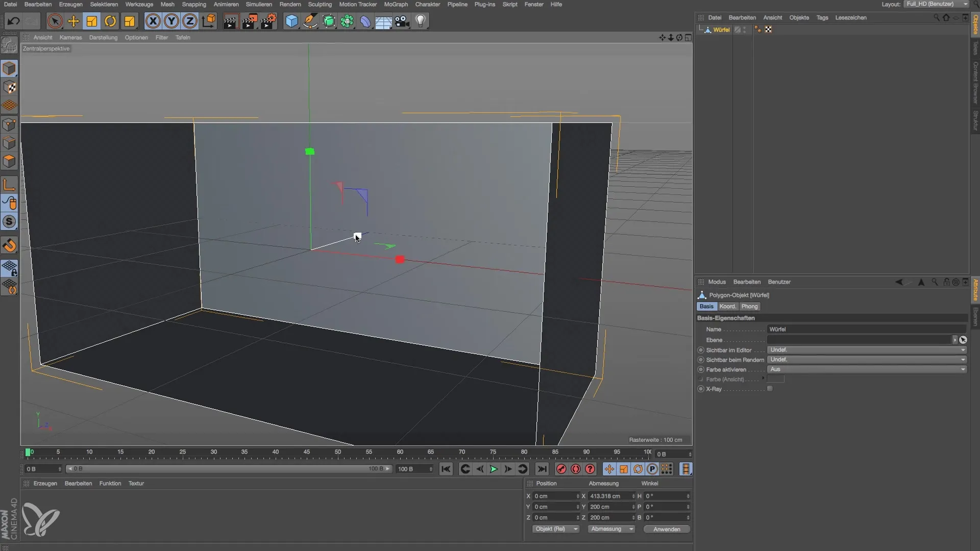Image resolution: width=980 pixels, height=551 pixels.
Task: Toggle snapping S icon in left palette
Action: (x=9, y=221)
